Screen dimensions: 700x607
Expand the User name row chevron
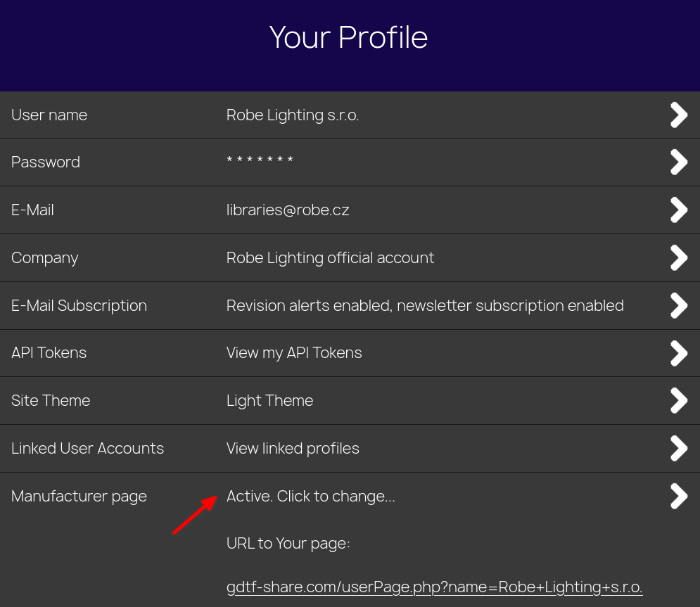coord(678,115)
